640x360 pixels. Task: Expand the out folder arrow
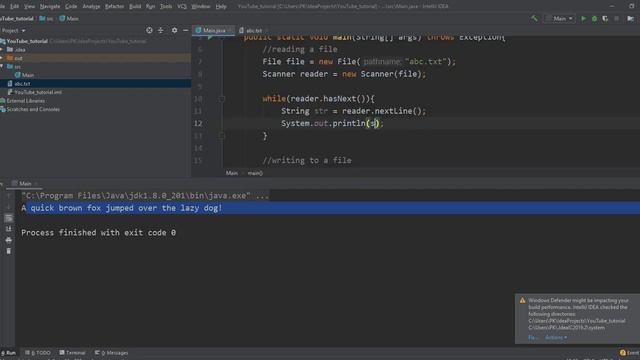pyautogui.click(x=2, y=58)
